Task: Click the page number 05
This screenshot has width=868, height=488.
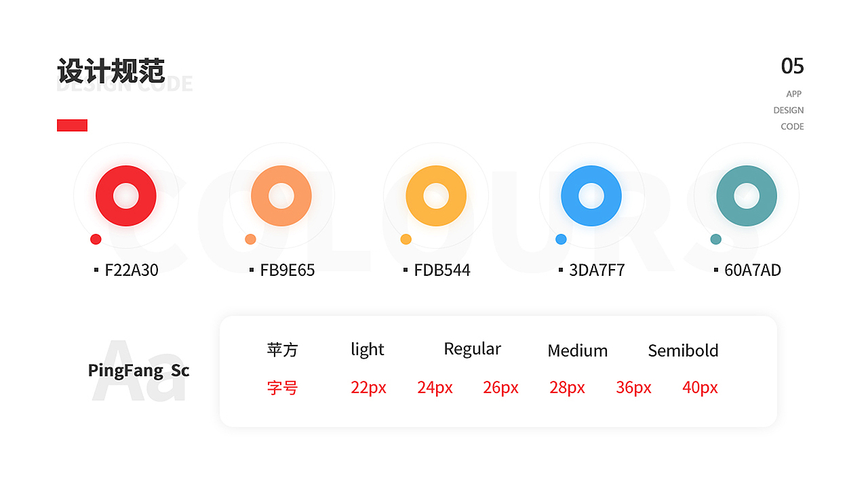Action: pyautogui.click(x=792, y=66)
